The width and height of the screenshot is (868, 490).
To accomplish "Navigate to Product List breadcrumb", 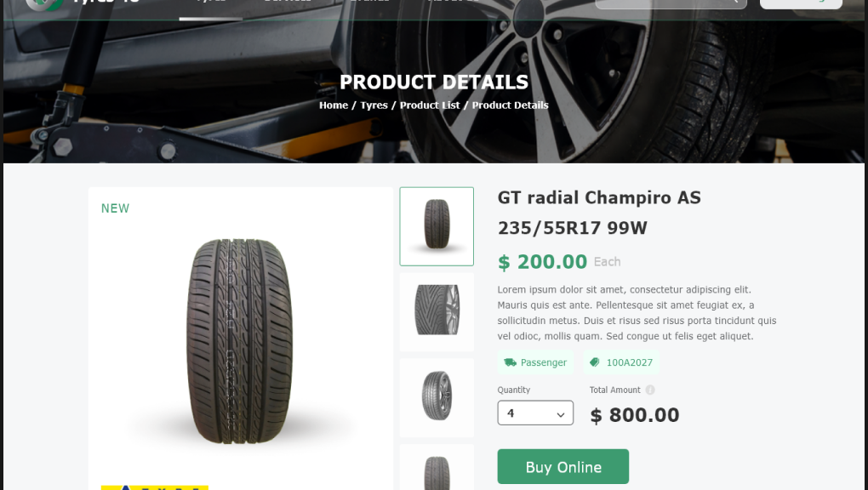I will [x=430, y=105].
